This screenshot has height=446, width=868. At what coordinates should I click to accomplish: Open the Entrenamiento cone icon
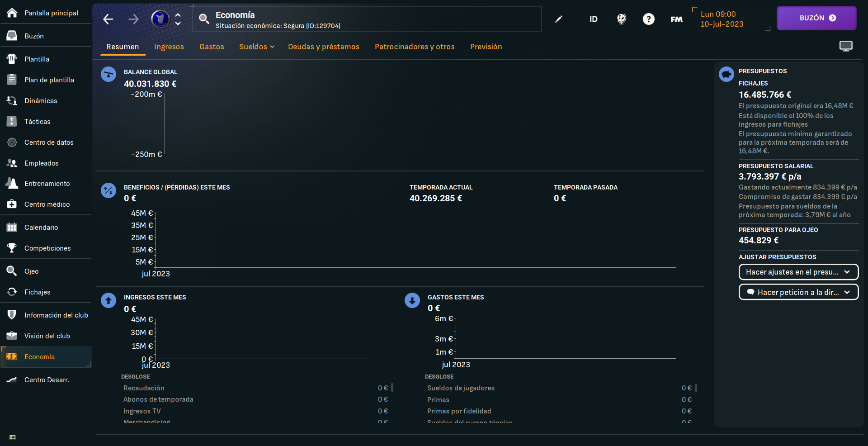(x=12, y=183)
